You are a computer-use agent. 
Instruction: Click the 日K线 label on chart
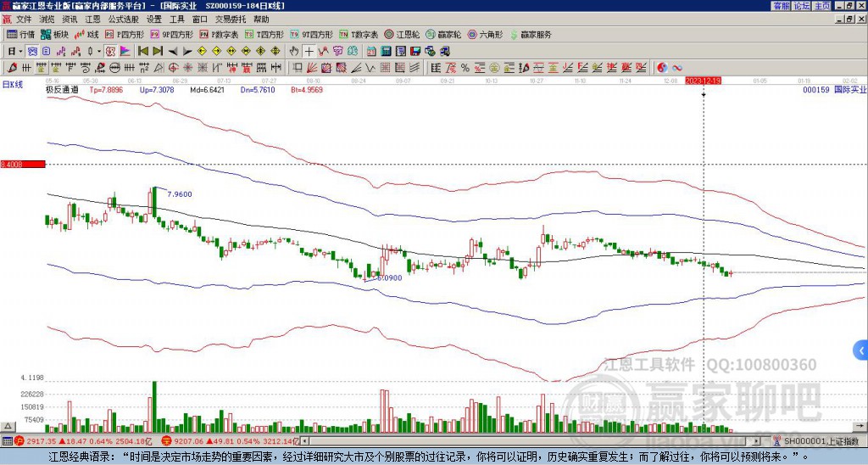pyautogui.click(x=13, y=85)
